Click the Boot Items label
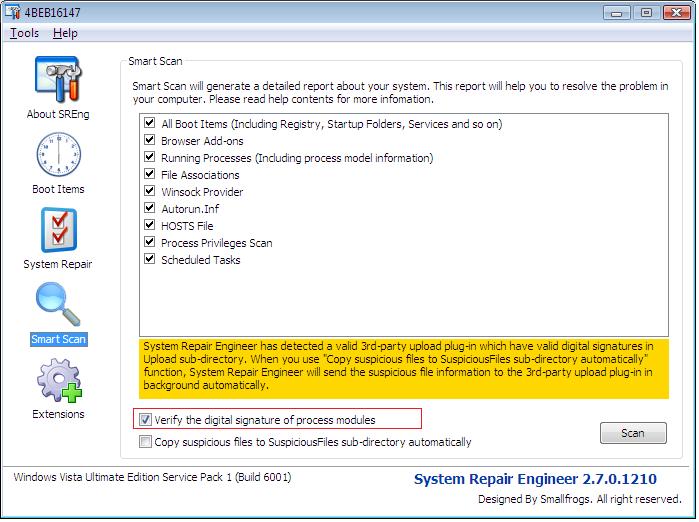The width and height of the screenshot is (699, 522). click(x=58, y=189)
